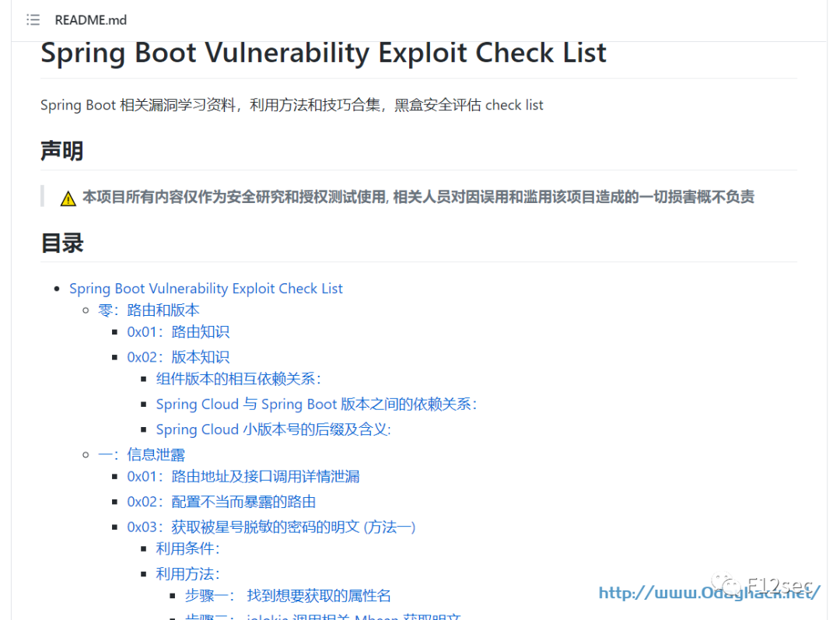Go to 零：路由和版本 section link
The image size is (840, 620).
coord(149,310)
